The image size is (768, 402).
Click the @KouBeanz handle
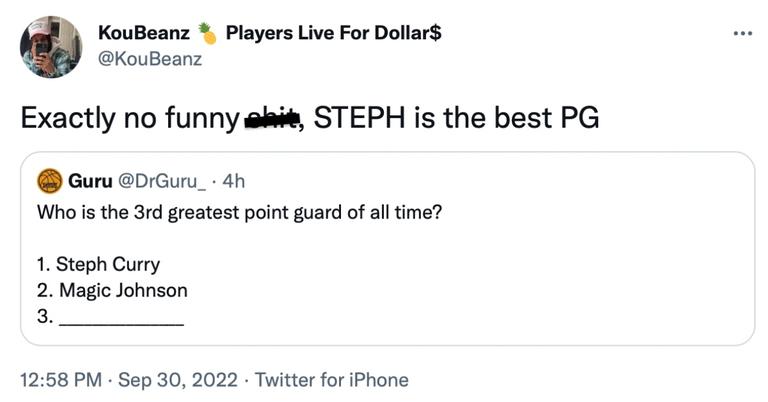(149, 59)
